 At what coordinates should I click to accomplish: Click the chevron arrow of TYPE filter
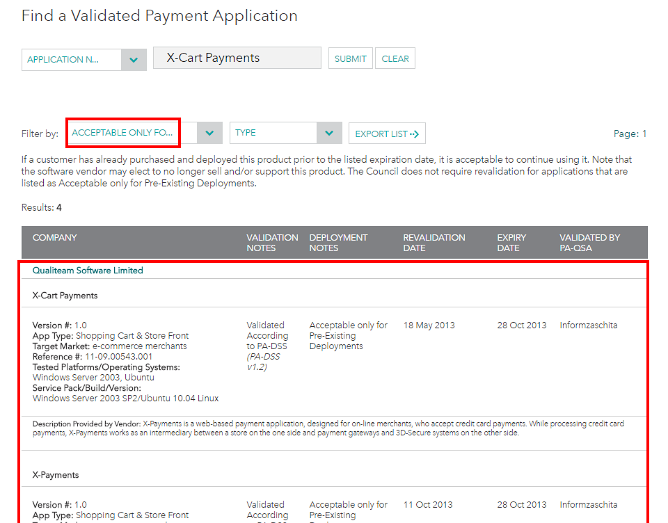(x=329, y=133)
